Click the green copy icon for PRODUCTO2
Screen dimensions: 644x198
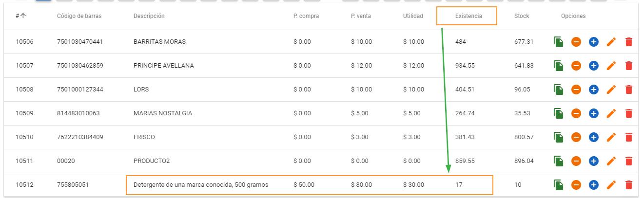559,161
